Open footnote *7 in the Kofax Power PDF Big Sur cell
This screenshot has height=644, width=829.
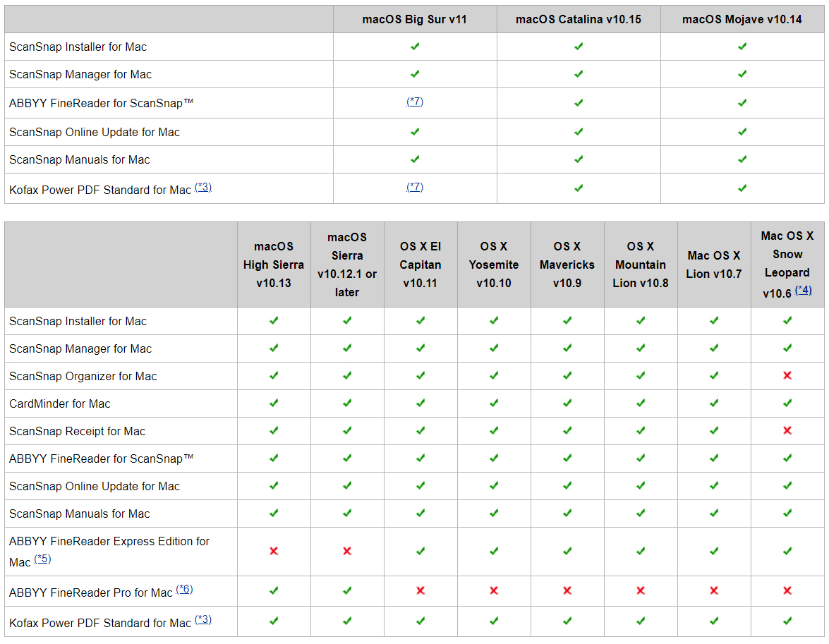pos(415,187)
